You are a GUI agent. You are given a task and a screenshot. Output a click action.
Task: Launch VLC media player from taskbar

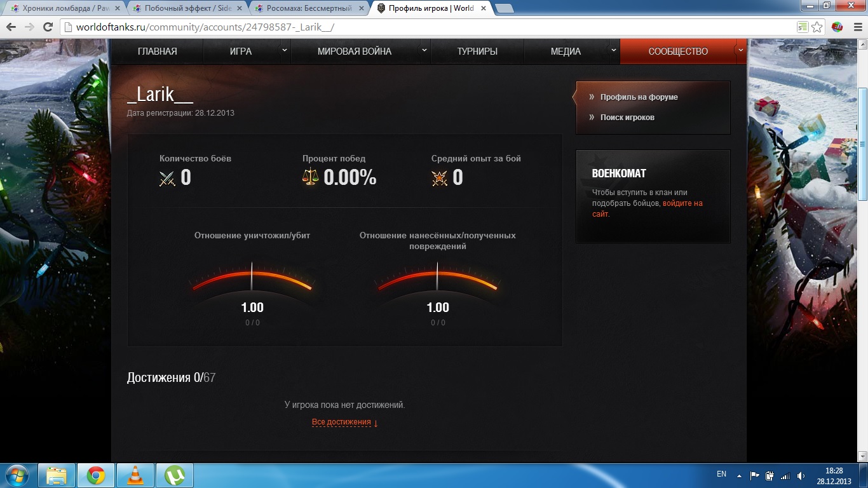(135, 475)
